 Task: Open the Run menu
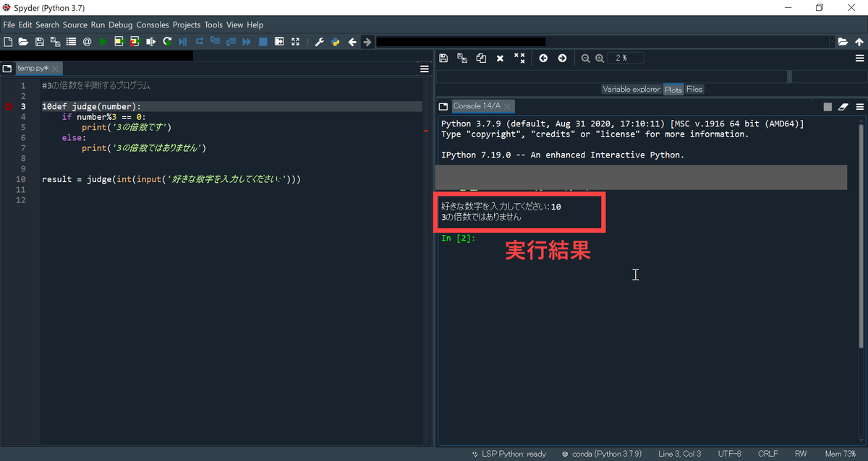pyautogui.click(x=98, y=25)
